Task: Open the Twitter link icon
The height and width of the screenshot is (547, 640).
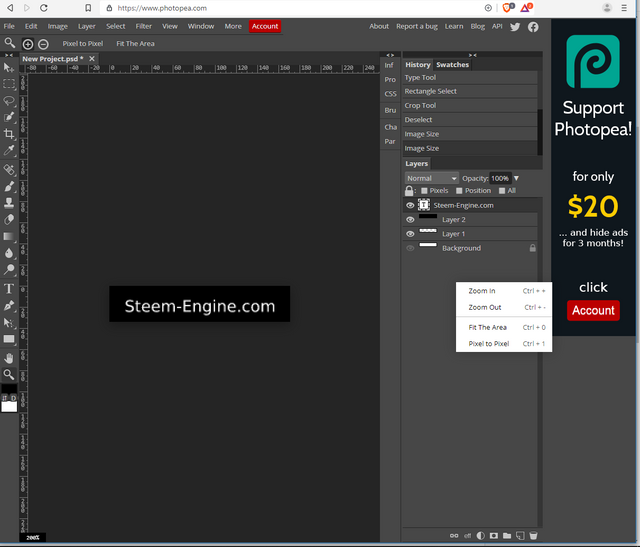Action: 515,27
